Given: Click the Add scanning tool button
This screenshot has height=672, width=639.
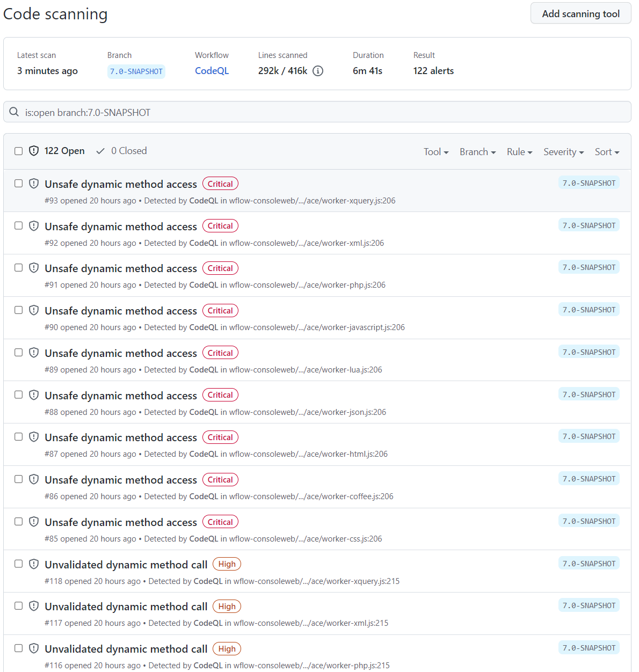Looking at the screenshot, I should pyautogui.click(x=580, y=13).
